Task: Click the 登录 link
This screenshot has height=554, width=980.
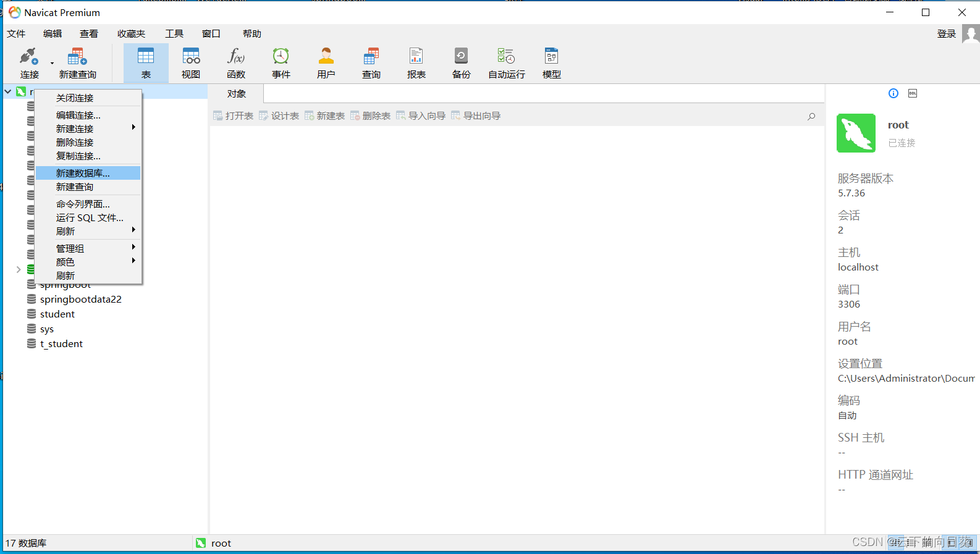Action: pos(947,34)
